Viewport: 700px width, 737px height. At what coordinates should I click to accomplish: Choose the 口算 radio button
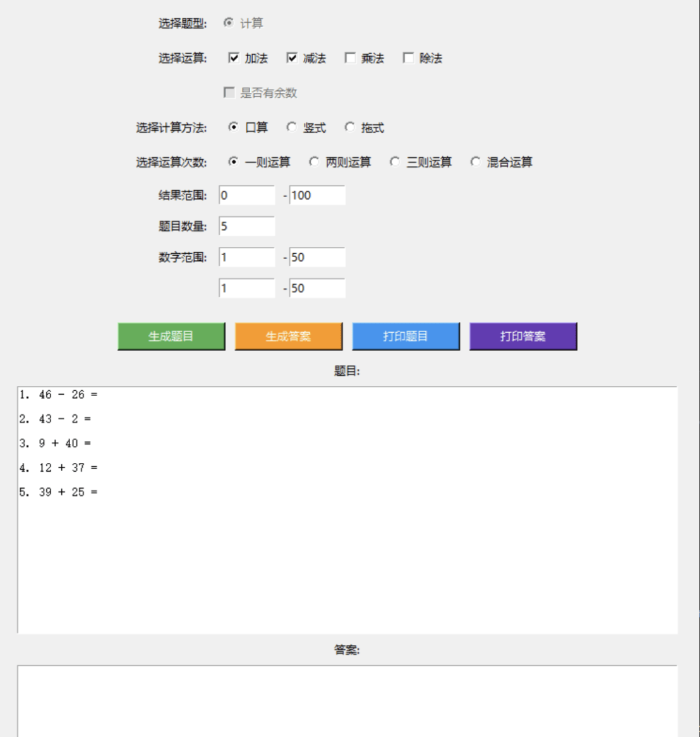[x=234, y=128]
